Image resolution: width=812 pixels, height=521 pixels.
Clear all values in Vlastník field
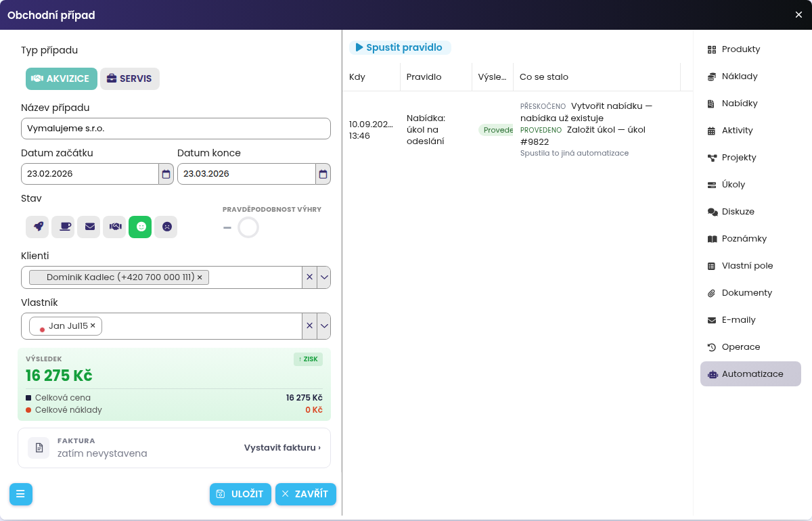click(x=309, y=326)
